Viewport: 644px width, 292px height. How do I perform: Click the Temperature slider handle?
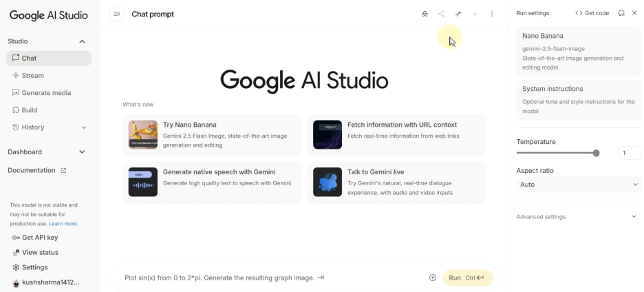click(596, 153)
